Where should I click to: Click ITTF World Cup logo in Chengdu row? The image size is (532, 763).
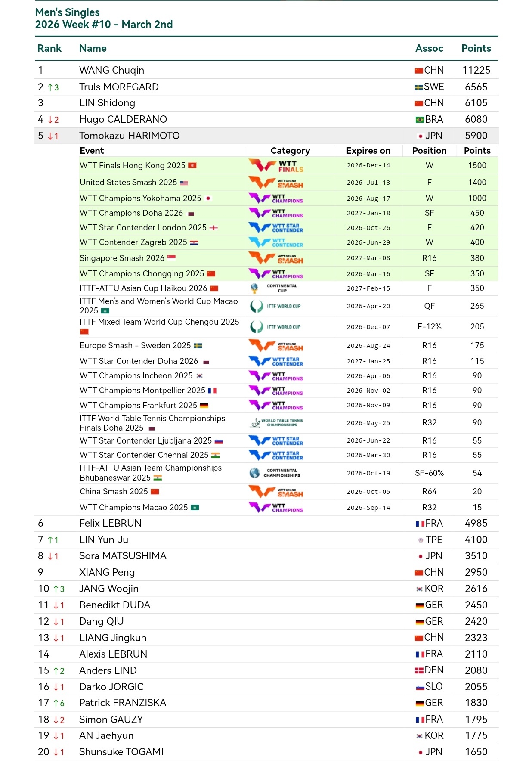pyautogui.click(x=275, y=327)
